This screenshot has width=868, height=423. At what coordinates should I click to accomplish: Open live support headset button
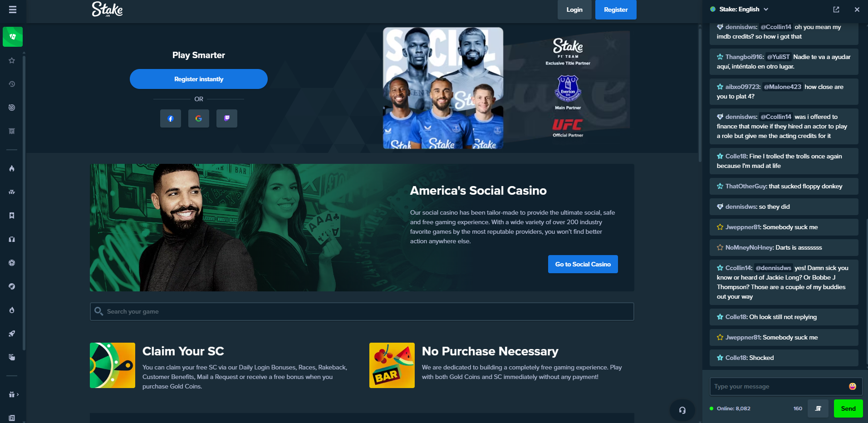[x=682, y=410]
